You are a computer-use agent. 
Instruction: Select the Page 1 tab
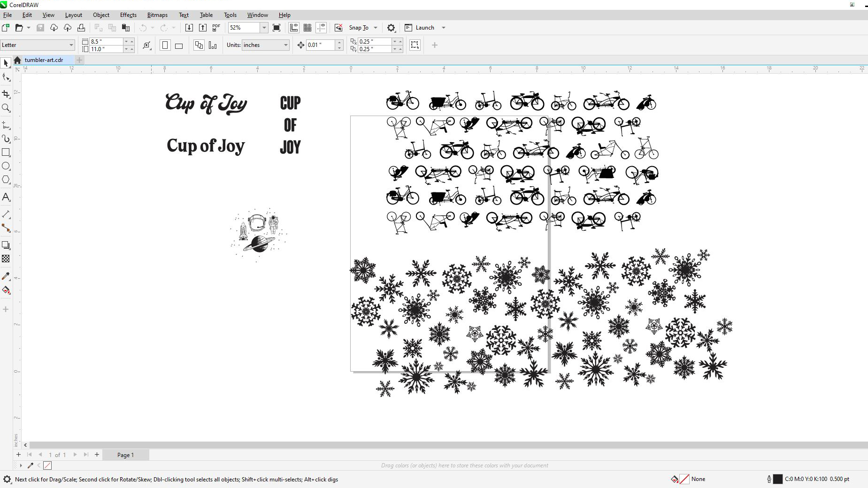tap(125, 455)
